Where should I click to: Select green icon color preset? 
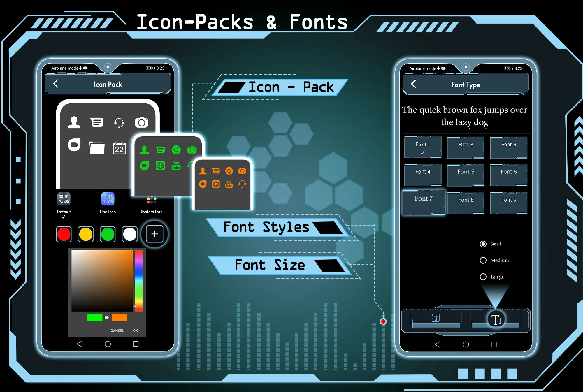(109, 234)
